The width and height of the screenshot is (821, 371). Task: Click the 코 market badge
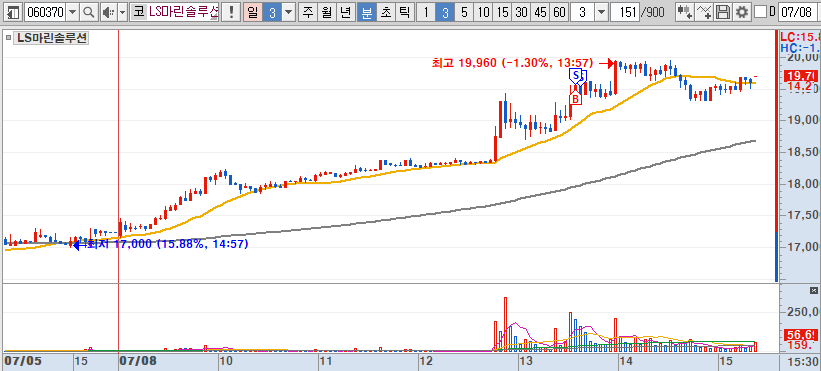click(138, 12)
